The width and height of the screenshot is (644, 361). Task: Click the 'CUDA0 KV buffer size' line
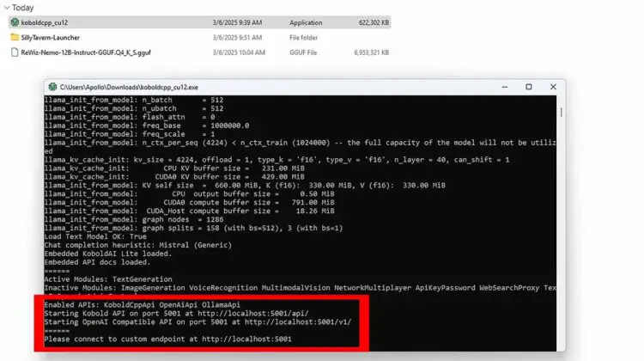point(174,177)
